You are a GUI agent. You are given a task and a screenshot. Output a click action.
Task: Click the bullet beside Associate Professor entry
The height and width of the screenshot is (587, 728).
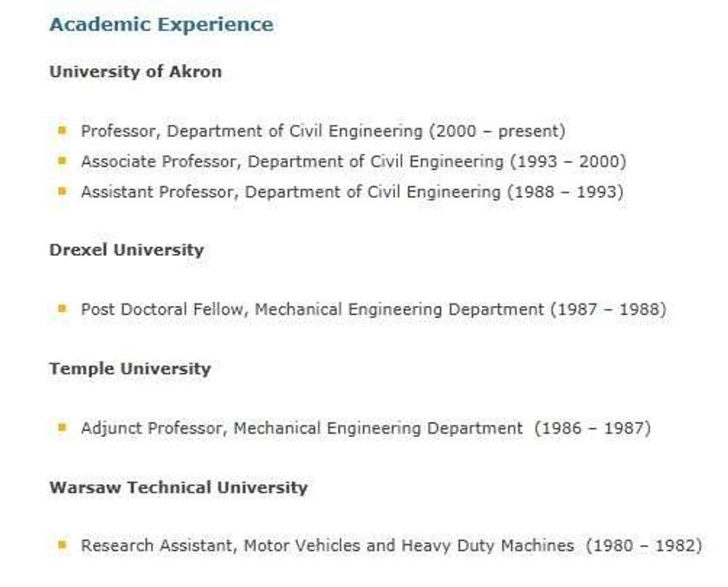click(x=62, y=160)
